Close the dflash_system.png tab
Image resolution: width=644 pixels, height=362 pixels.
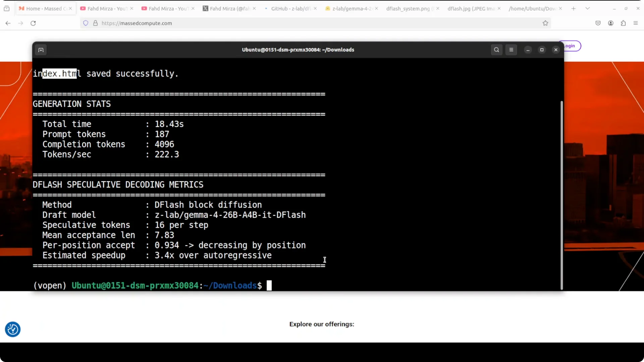coord(438,9)
